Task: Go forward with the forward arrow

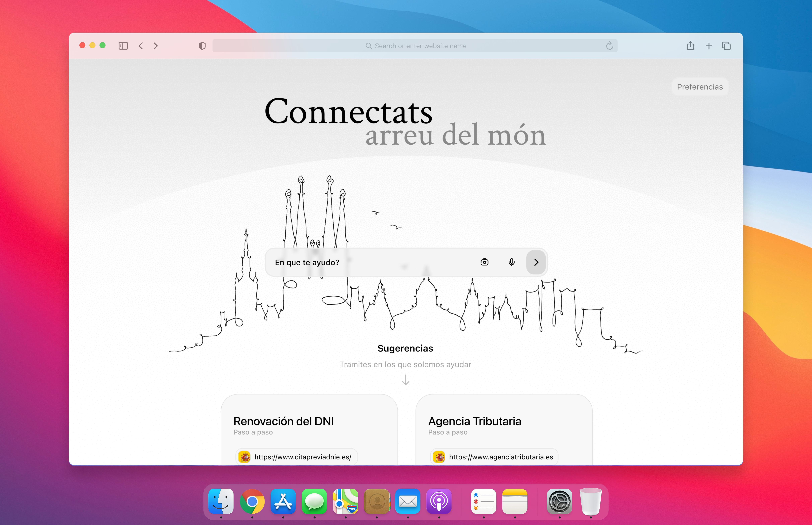Action: pyautogui.click(x=156, y=46)
